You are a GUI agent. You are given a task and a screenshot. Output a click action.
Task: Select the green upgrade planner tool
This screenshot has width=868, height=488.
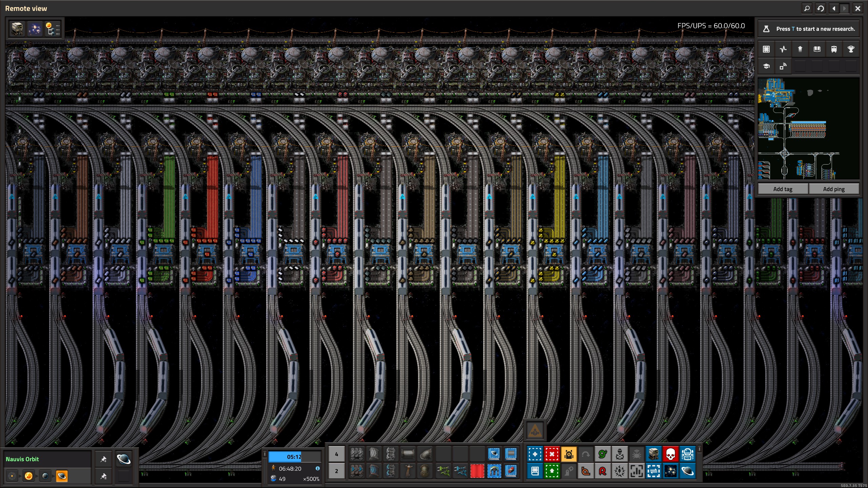[x=552, y=471]
